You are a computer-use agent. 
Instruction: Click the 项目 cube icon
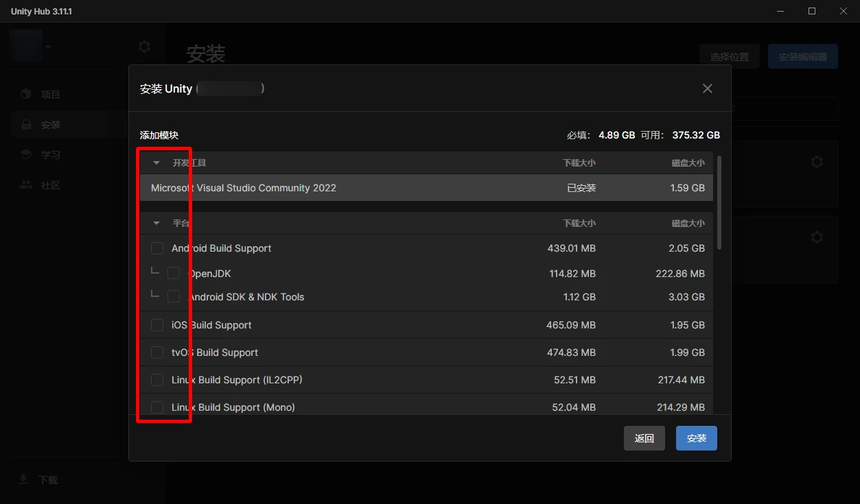point(26,94)
